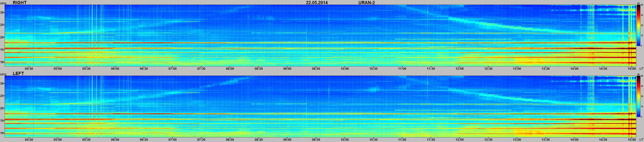Screen dimensions: 644x142
Task: Click 07:30 tick on RIGHT panel time axis
Action: (201, 69)
